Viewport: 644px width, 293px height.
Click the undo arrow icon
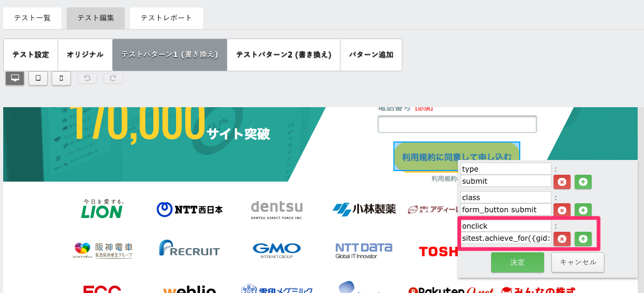pos(87,78)
